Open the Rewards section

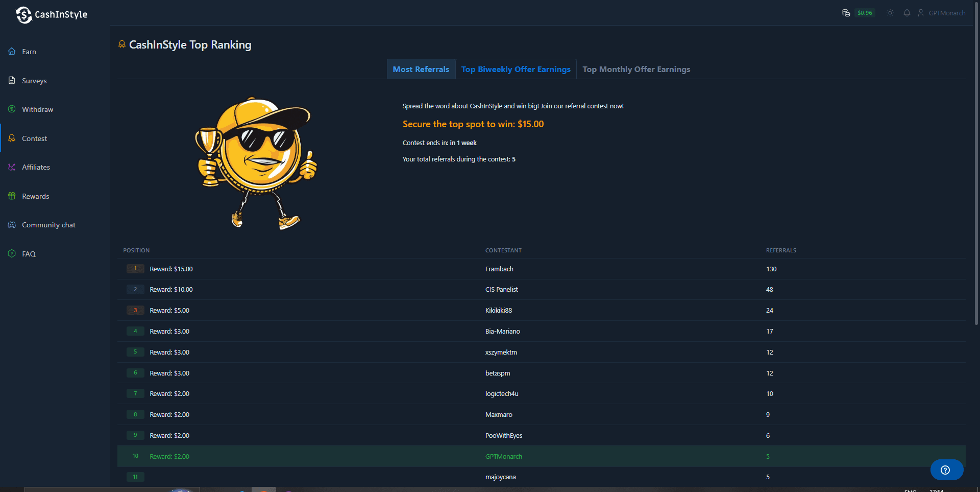[x=36, y=196]
